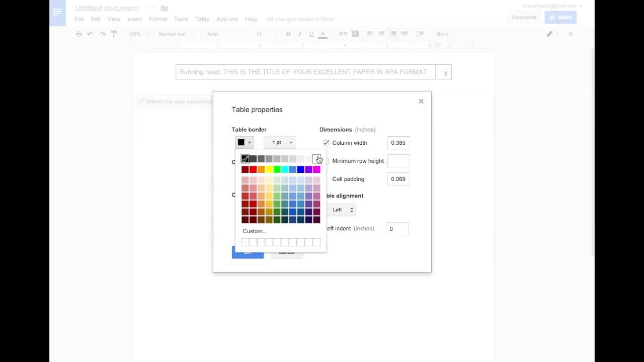Toggle Different first page header/footer checkbox

pos(141,102)
